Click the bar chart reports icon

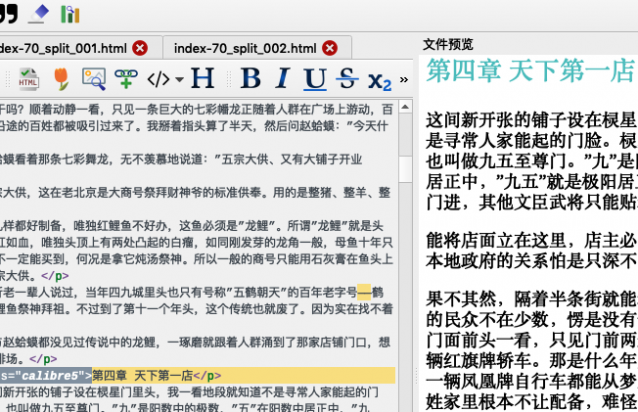click(69, 14)
